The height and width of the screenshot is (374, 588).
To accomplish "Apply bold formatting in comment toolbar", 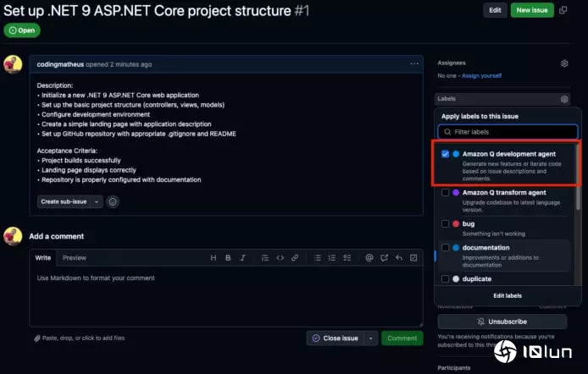I will click(228, 257).
